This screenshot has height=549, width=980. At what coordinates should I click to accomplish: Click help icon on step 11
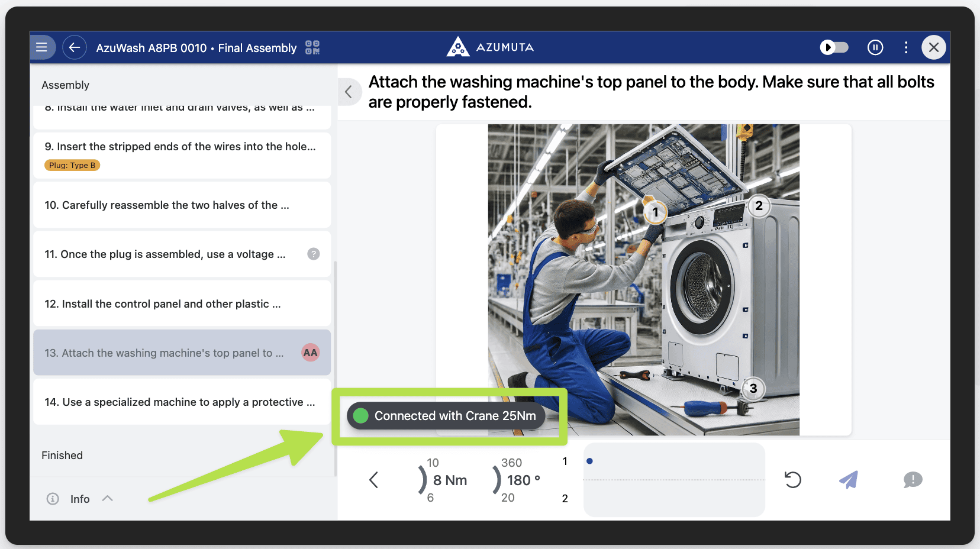tap(314, 254)
